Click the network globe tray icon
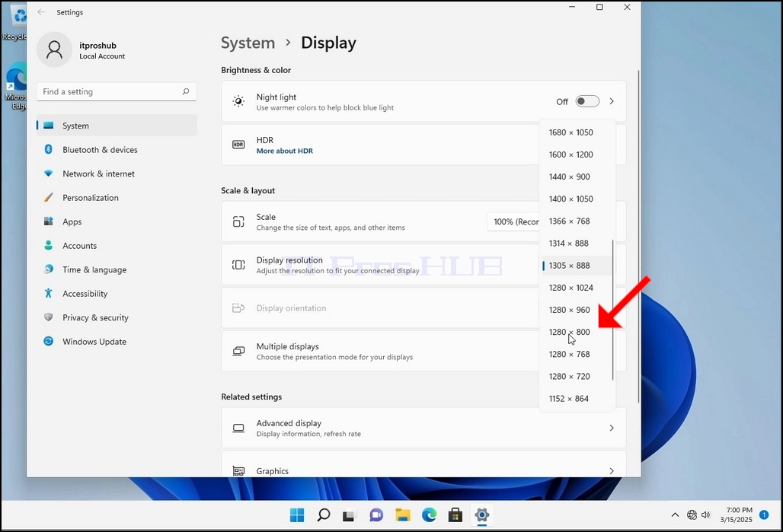Screen dimensions: 783x532 (692, 514)
